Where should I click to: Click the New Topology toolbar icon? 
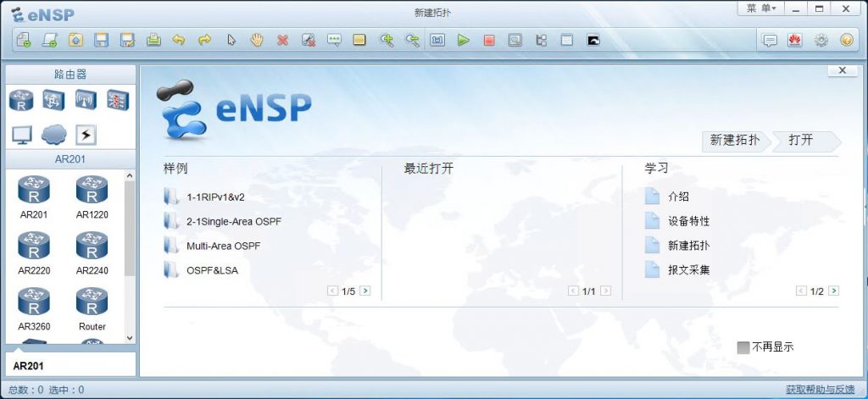coord(23,40)
